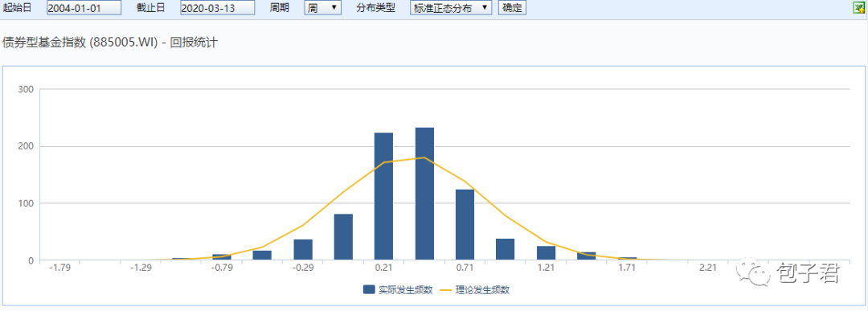
Task: Open the 周期 dropdown showing 周
Action: (323, 8)
